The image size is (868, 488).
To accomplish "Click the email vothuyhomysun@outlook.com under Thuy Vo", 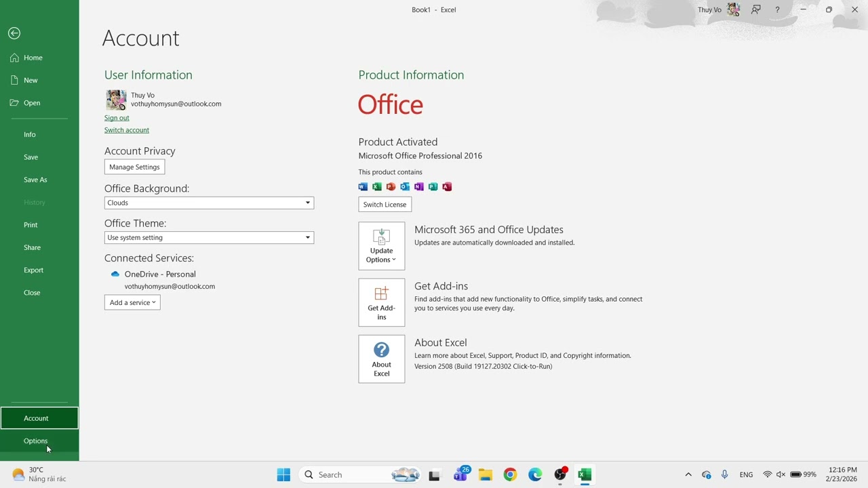I will pyautogui.click(x=176, y=104).
